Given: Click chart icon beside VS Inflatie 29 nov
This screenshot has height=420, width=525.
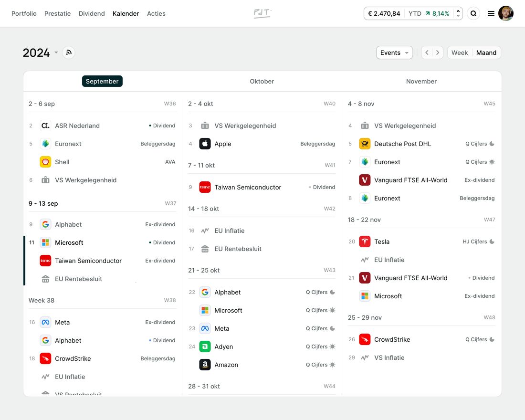Looking at the screenshot, I should (x=365, y=357).
